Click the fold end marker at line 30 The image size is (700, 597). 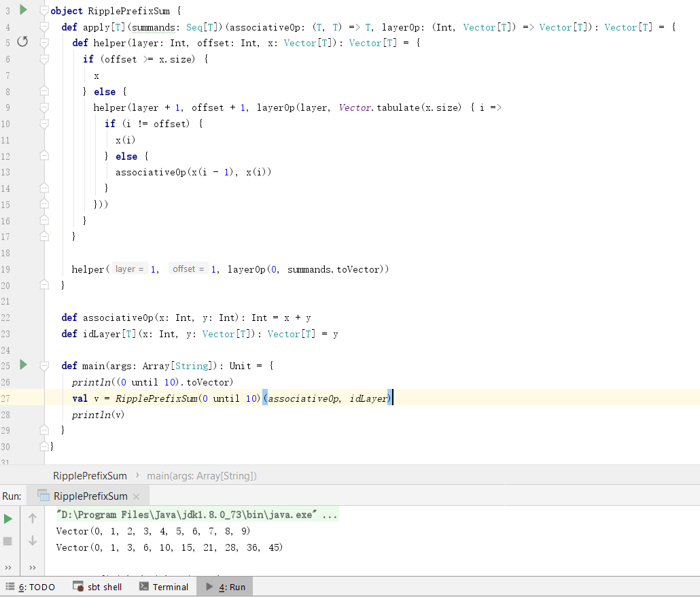click(x=43, y=446)
